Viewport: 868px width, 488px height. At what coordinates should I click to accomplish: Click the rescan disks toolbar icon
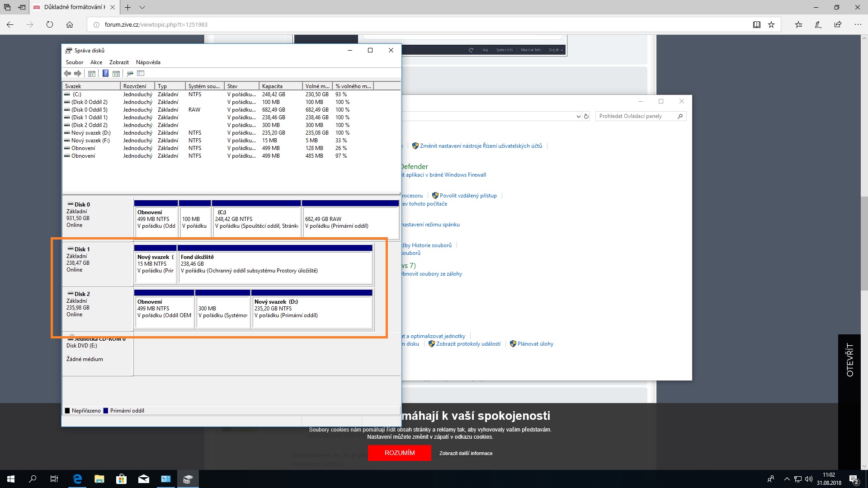pos(130,74)
